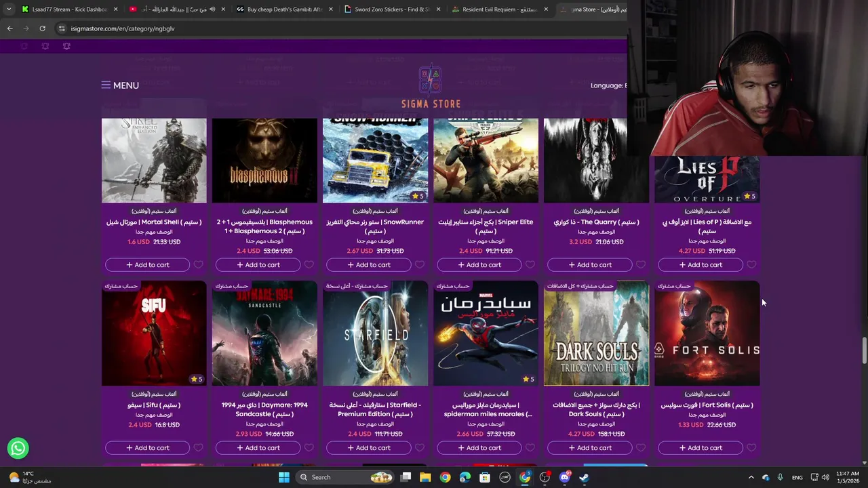This screenshot has width=868, height=488.
Task: Click the Lies of P price 4.27 USD
Action: coord(691,251)
